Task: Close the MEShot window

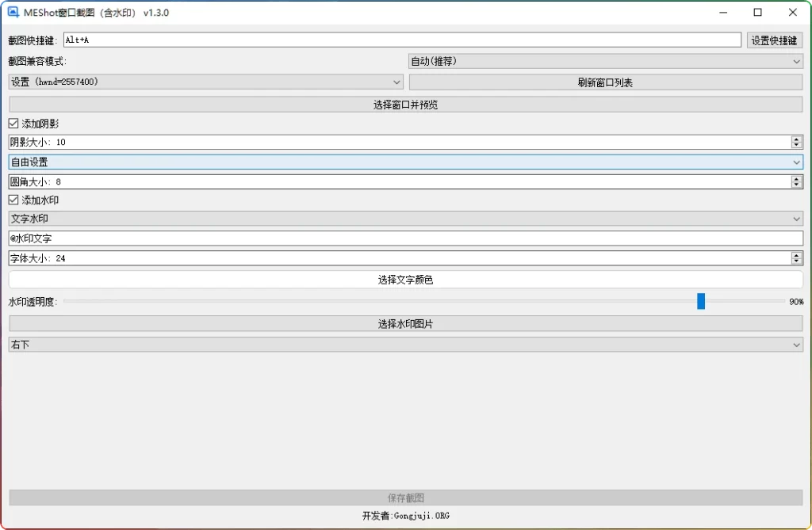Action: coord(792,13)
